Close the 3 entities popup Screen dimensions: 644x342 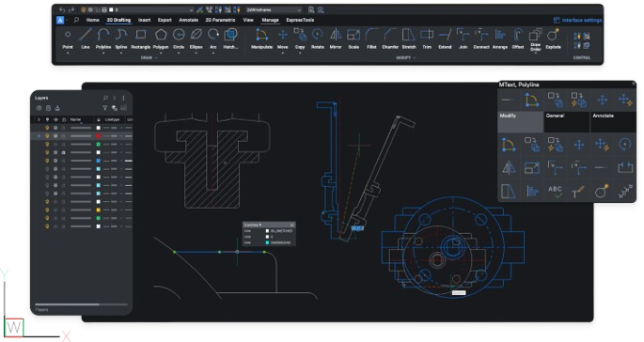pyautogui.click(x=292, y=225)
